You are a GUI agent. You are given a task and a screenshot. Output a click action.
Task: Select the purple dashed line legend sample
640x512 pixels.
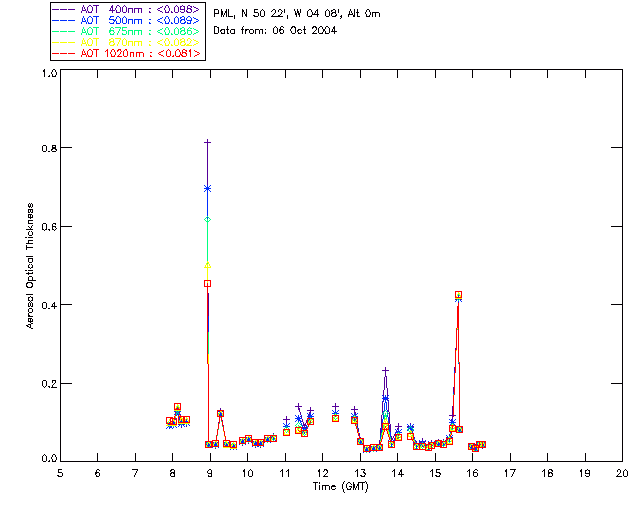pyautogui.click(x=64, y=9)
